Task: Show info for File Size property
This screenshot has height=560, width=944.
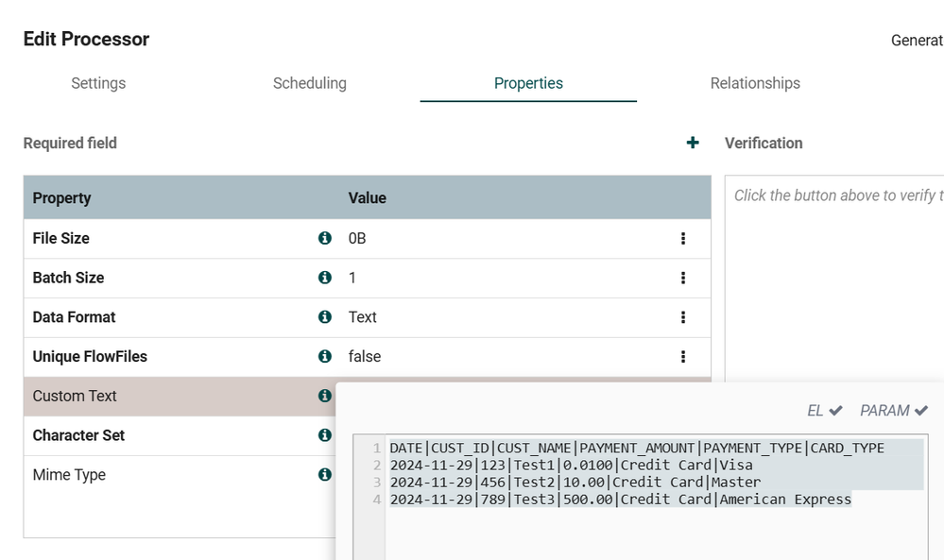Action: (x=325, y=238)
